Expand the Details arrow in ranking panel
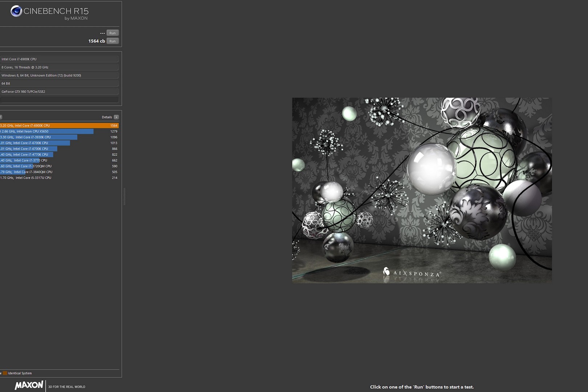The image size is (588, 392). pyautogui.click(x=116, y=117)
